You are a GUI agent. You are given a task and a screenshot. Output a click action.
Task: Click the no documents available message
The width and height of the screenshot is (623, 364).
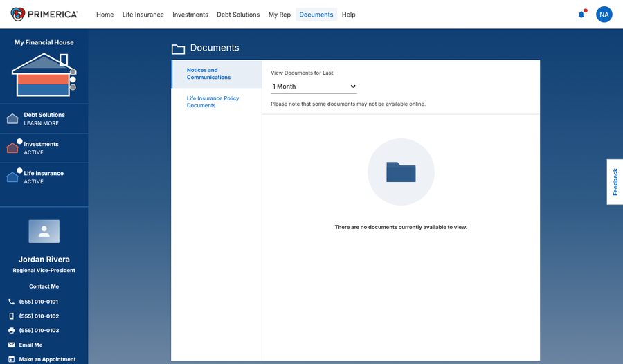(x=401, y=227)
